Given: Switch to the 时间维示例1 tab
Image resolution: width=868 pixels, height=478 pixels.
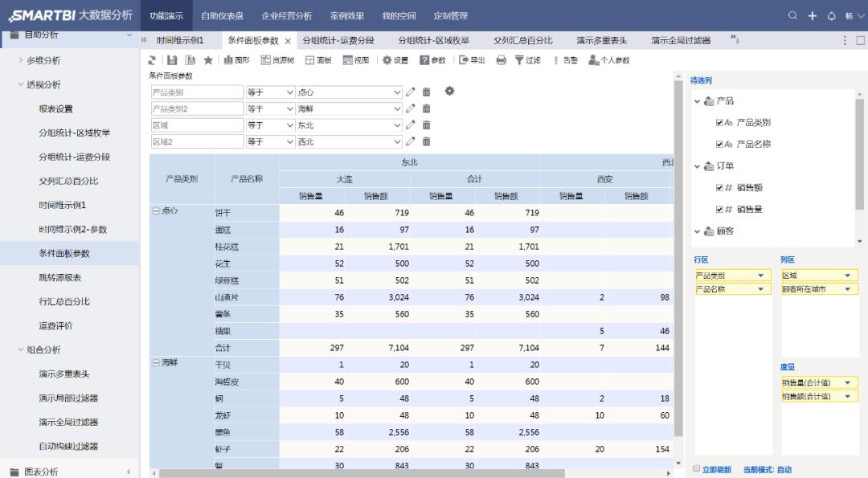Looking at the screenshot, I should click(x=180, y=40).
